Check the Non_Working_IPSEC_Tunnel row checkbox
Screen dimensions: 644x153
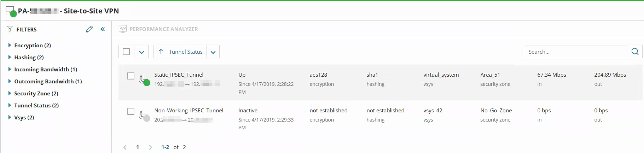131,111
